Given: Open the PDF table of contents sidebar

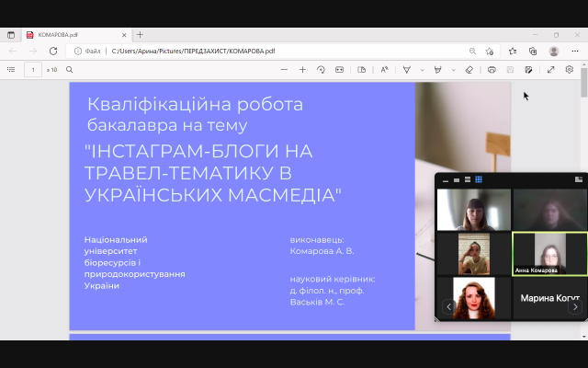Looking at the screenshot, I should point(11,69).
